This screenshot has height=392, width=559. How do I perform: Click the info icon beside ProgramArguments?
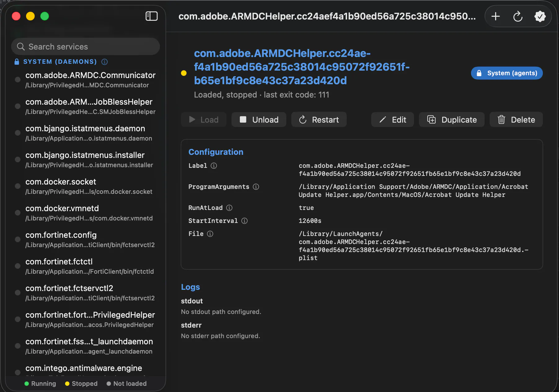(x=256, y=187)
